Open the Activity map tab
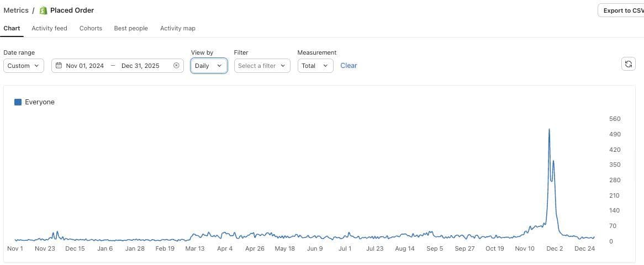The width and height of the screenshot is (644, 265). pyautogui.click(x=178, y=28)
